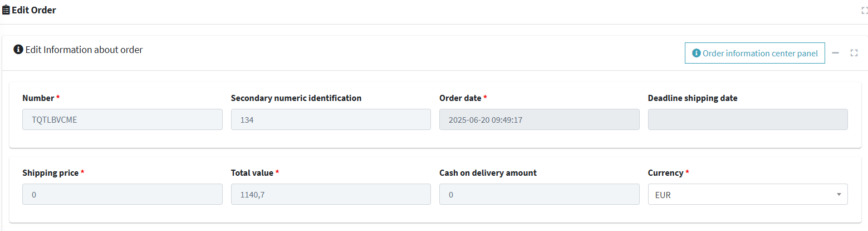
Task: Click the Edit Order page title
Action: tap(34, 10)
